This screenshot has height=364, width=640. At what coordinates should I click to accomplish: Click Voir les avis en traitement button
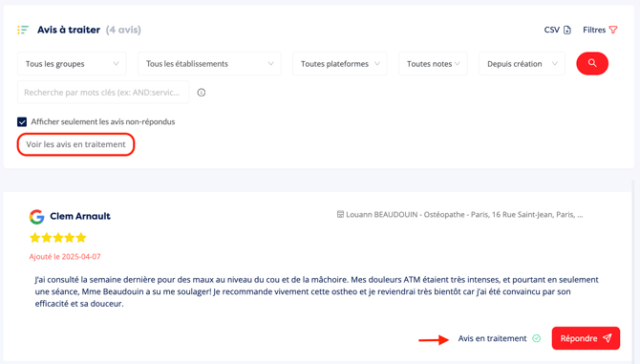(x=75, y=144)
